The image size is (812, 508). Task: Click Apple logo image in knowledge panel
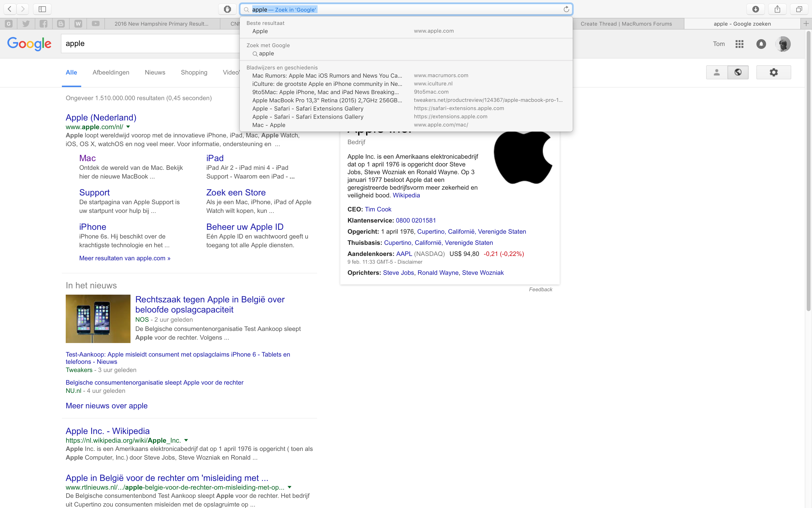[523, 158]
